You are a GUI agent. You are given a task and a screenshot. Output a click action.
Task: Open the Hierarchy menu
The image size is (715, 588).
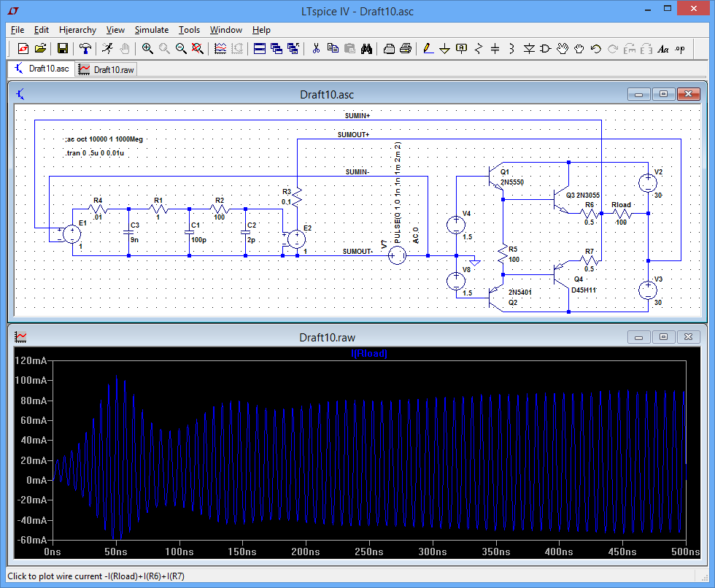click(77, 30)
